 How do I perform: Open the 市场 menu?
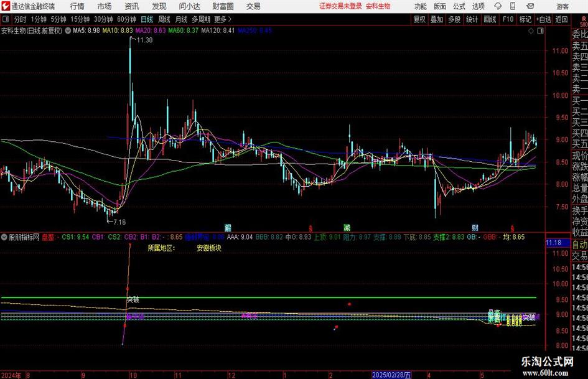coord(105,6)
